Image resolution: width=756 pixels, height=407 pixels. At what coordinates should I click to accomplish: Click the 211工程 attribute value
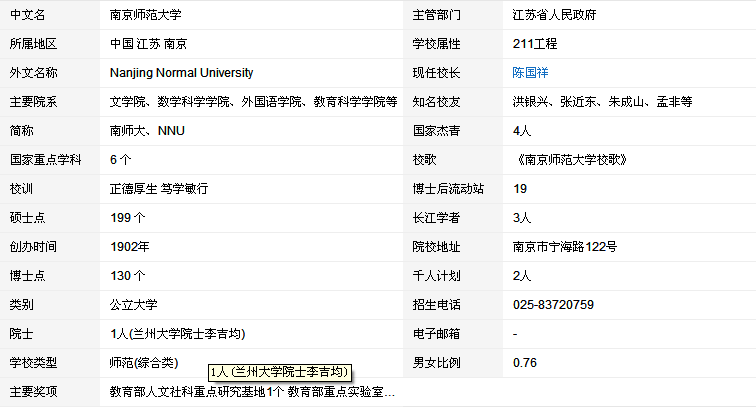pos(535,44)
